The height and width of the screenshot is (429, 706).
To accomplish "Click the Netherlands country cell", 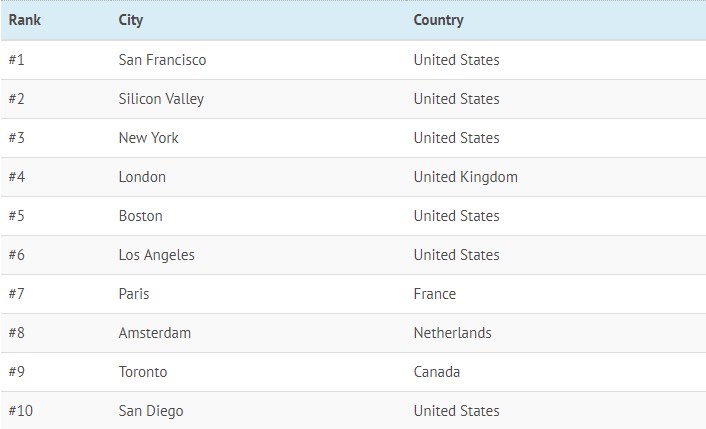I will tap(453, 333).
